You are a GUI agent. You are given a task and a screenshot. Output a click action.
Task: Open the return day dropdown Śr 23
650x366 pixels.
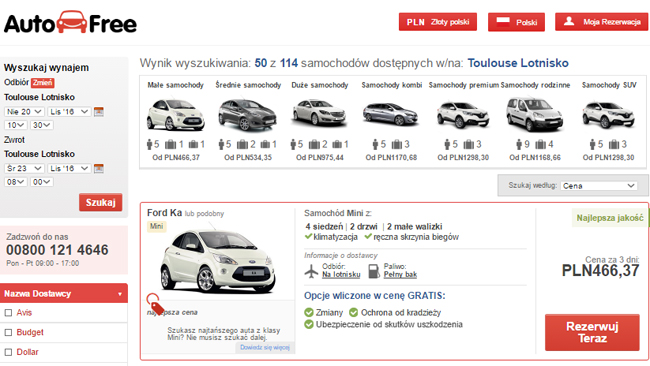[24, 168]
